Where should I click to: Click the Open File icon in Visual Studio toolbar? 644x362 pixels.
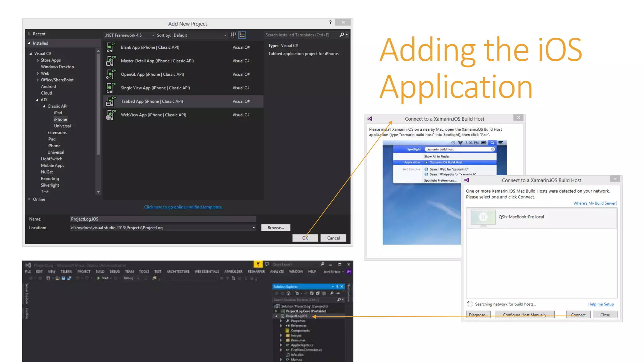(x=58, y=278)
